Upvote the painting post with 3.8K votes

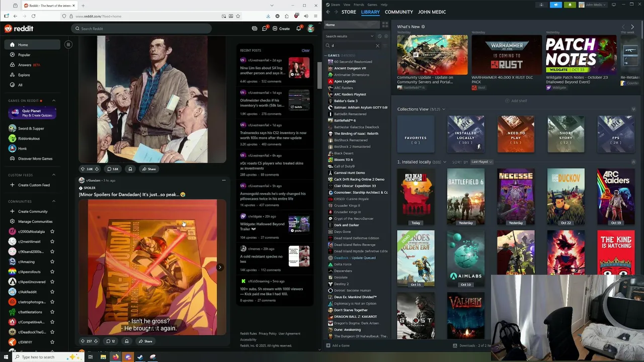(x=83, y=169)
